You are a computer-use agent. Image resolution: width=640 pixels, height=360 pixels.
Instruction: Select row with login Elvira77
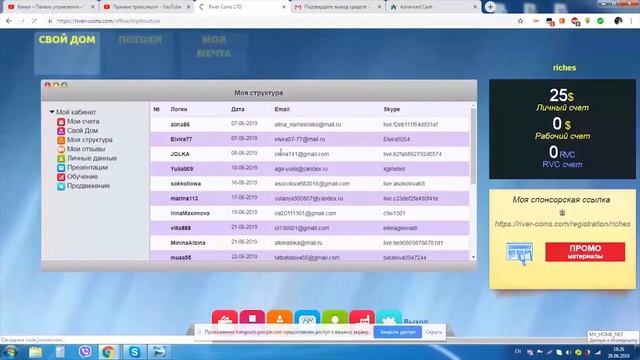(310, 139)
